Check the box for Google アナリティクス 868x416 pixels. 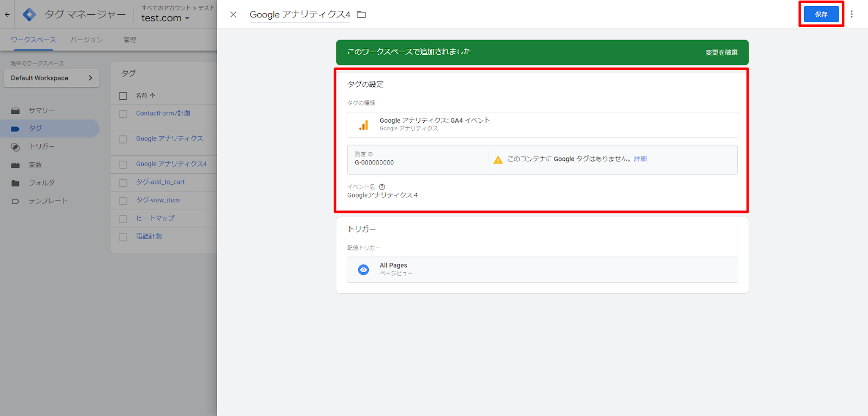click(123, 140)
